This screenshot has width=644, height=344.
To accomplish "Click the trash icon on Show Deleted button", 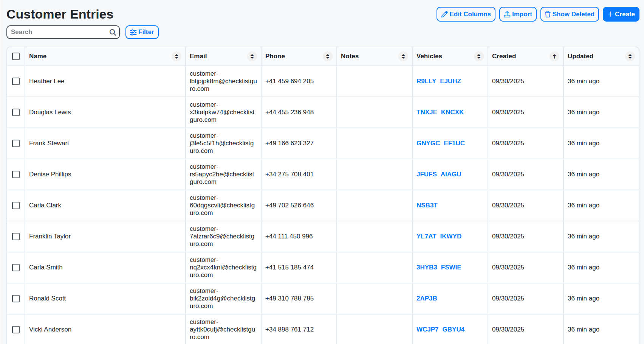I will tap(548, 14).
